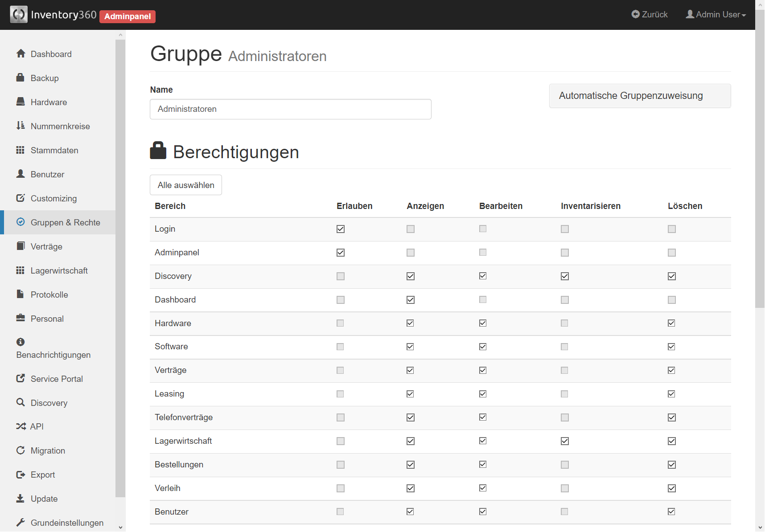765x532 pixels.
Task: Uncheck Erlauben checkbox for Login
Action: tap(341, 229)
